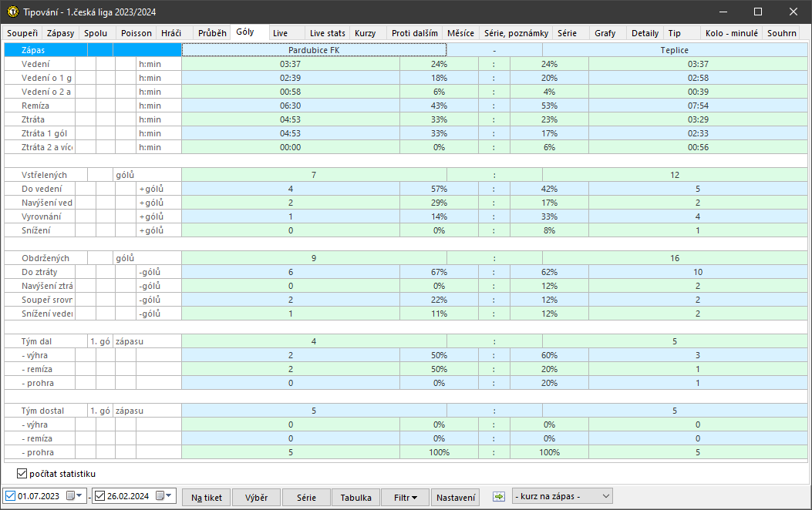Click the Teplice header cell
The width and height of the screenshot is (812, 510).
pos(674,50)
